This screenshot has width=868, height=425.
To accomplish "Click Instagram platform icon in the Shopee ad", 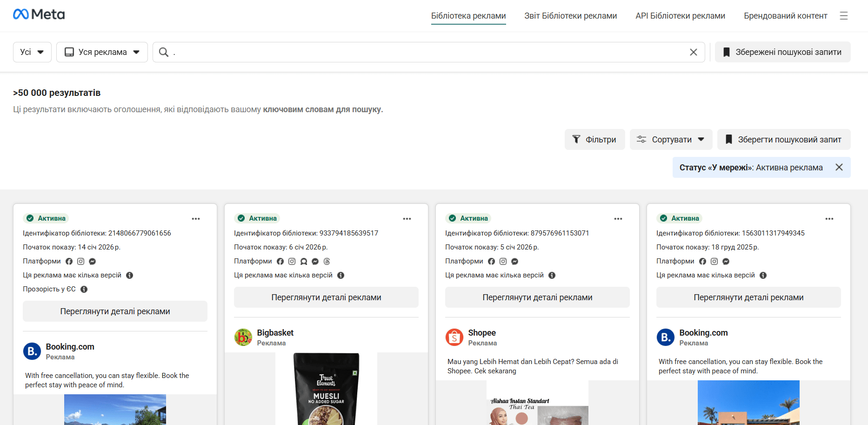I will pyautogui.click(x=503, y=262).
